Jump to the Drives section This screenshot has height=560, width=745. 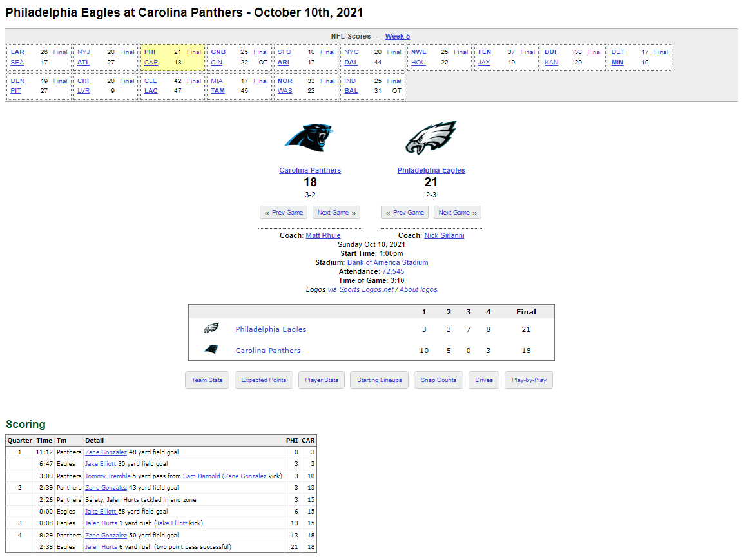coord(484,380)
